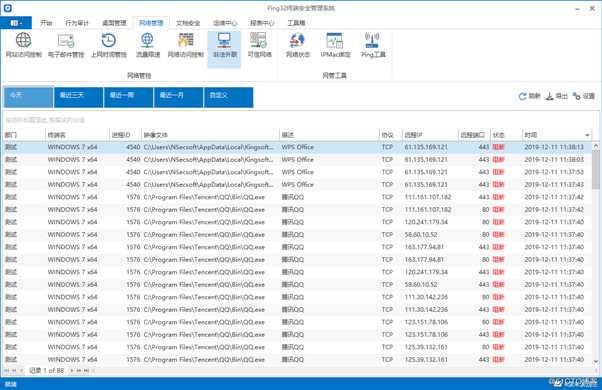The height and width of the screenshot is (390, 602).
Task: Select the row timestamped 2019-12-11 11:37:43
Action: point(298,185)
